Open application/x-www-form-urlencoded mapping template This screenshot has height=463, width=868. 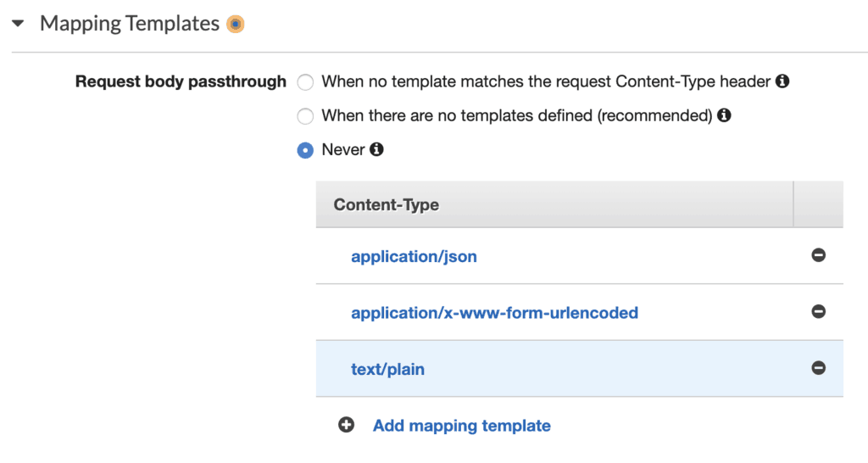(x=494, y=313)
